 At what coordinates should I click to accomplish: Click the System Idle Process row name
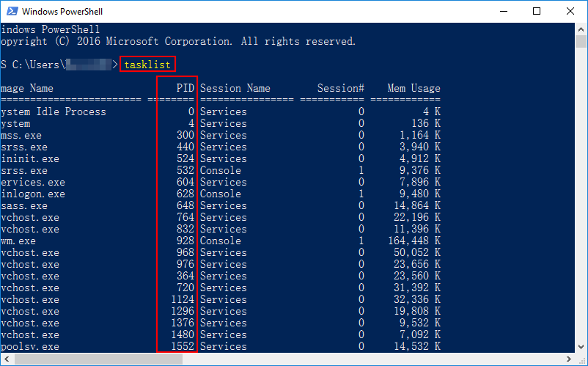[54, 111]
